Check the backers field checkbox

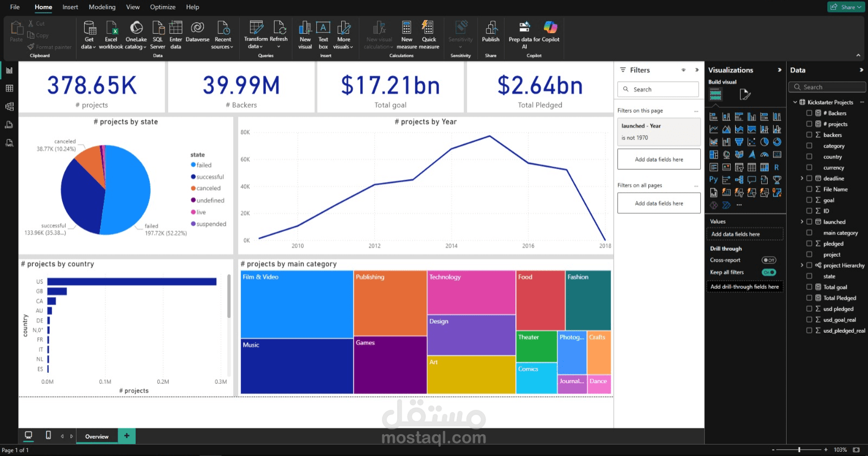[809, 135]
